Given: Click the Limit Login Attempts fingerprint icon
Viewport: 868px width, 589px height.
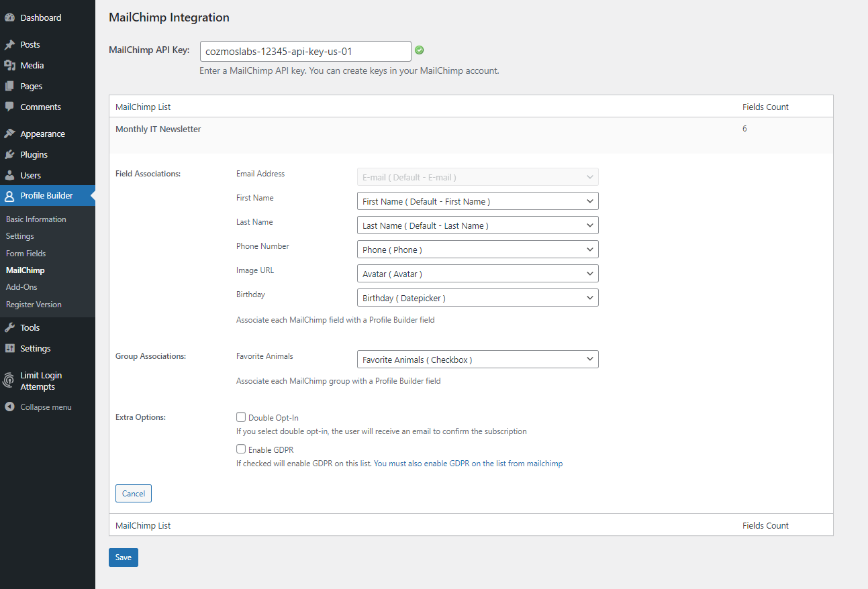Looking at the screenshot, I should [9, 380].
